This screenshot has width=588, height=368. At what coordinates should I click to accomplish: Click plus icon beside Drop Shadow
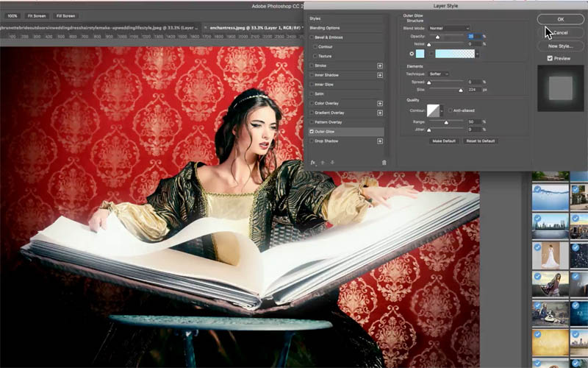click(x=380, y=141)
